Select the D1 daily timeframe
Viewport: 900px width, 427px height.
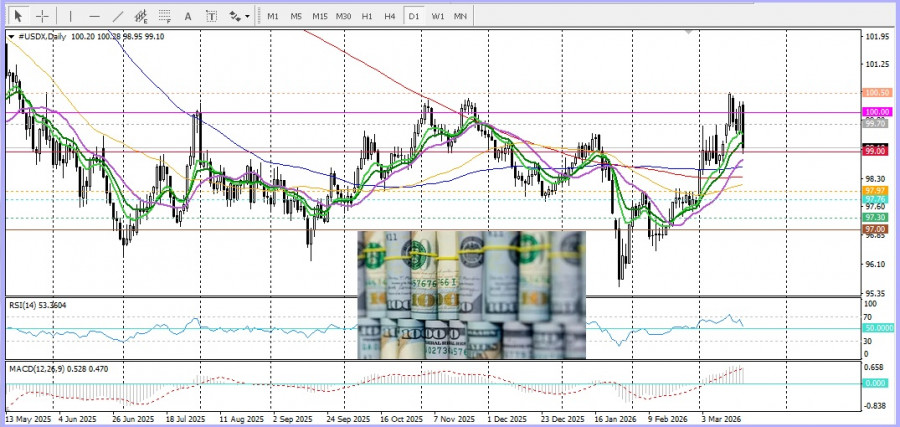point(413,16)
